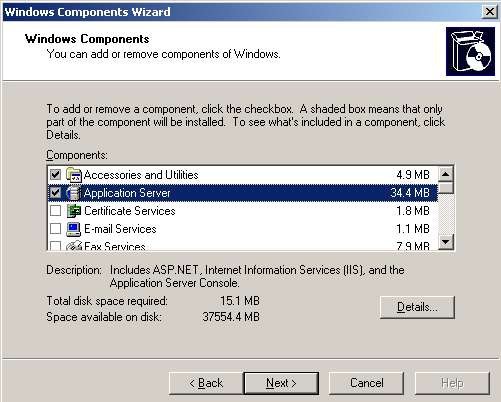
Task: Go back with the Back button
Action: 206,383
